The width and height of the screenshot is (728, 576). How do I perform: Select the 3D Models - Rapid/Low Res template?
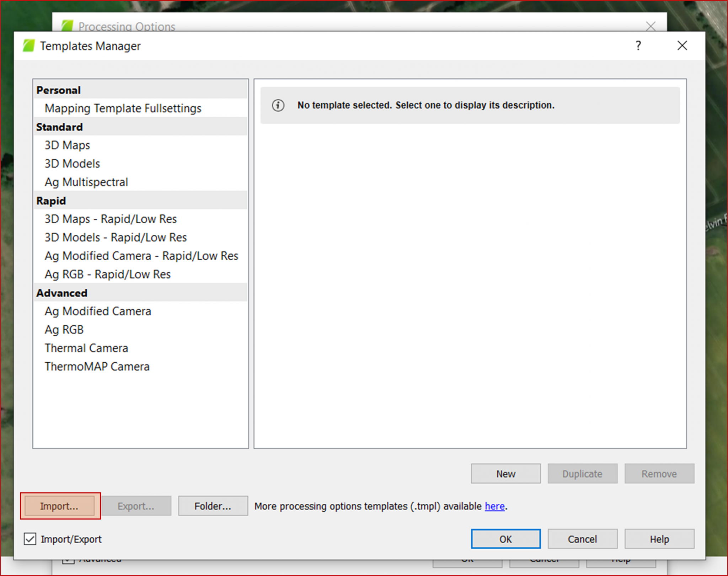[x=116, y=237]
